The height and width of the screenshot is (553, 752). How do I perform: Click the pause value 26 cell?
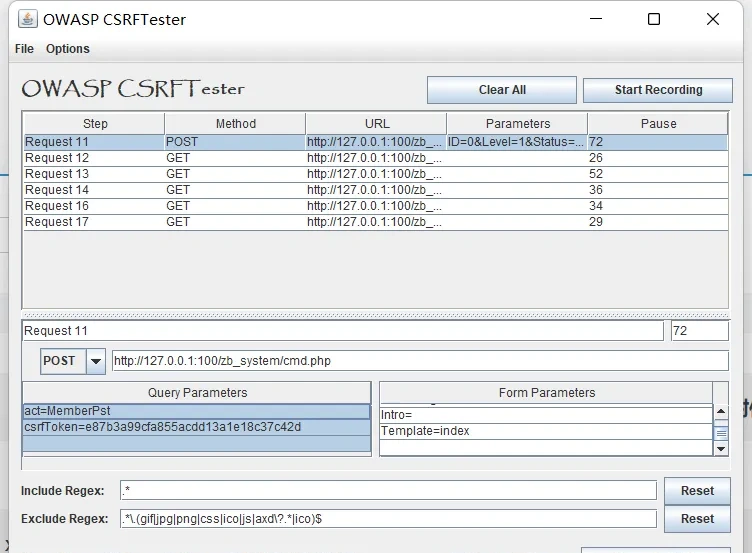click(x=658, y=158)
